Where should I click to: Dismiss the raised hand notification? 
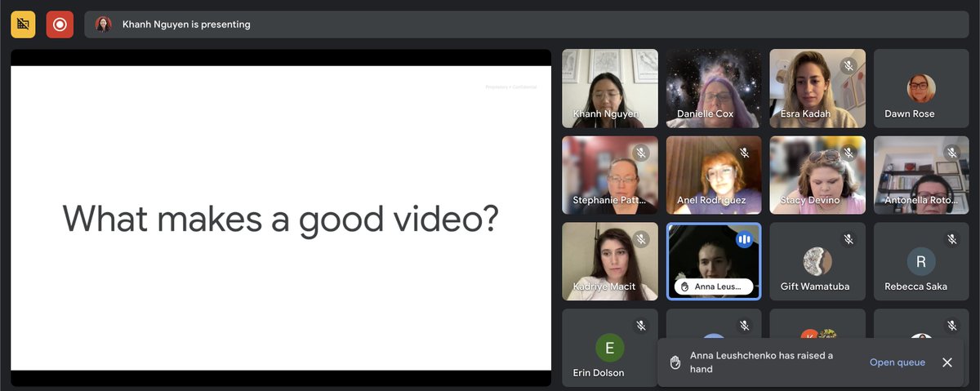pyautogui.click(x=947, y=362)
